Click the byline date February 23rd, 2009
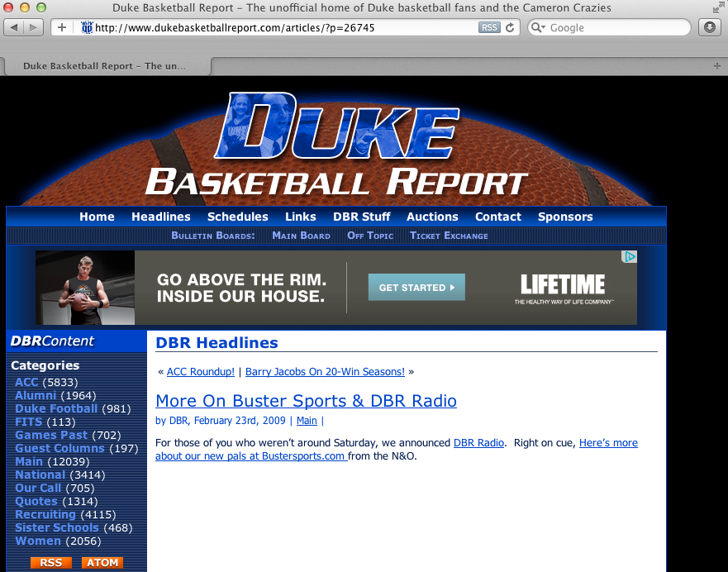Viewport: 728px width, 572px height. click(x=240, y=421)
